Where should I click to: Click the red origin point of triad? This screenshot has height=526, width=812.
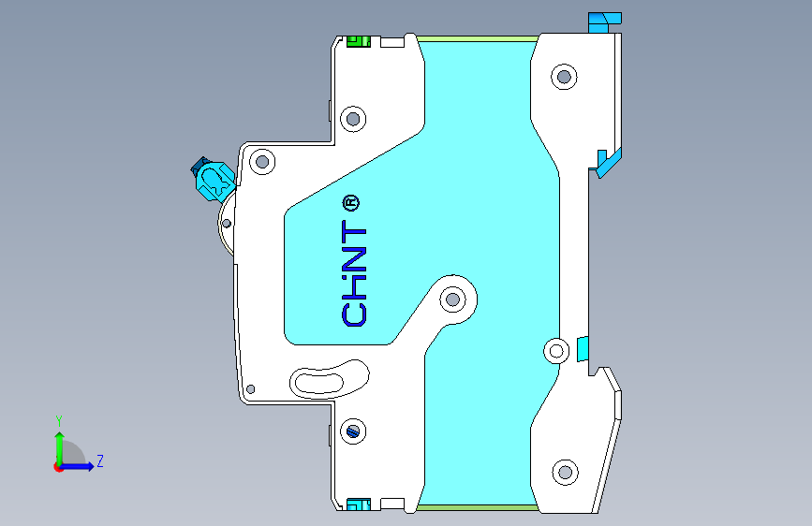pos(58,467)
